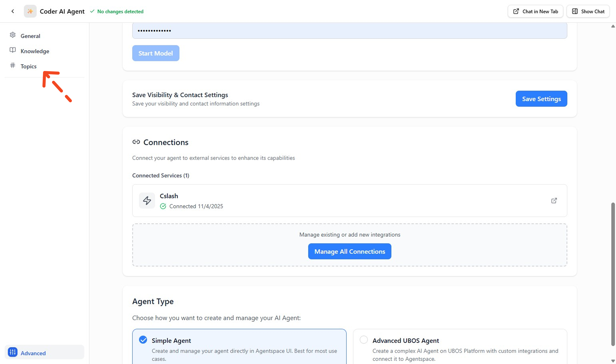Click the Coder AI Agent avatar icon
The width and height of the screenshot is (616, 364).
30,11
